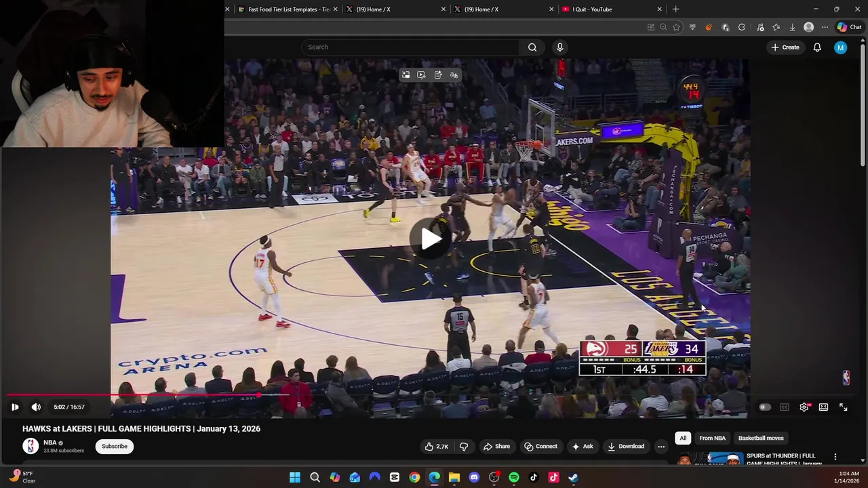
Task: Add this page to favorites (star)
Action: [676, 27]
